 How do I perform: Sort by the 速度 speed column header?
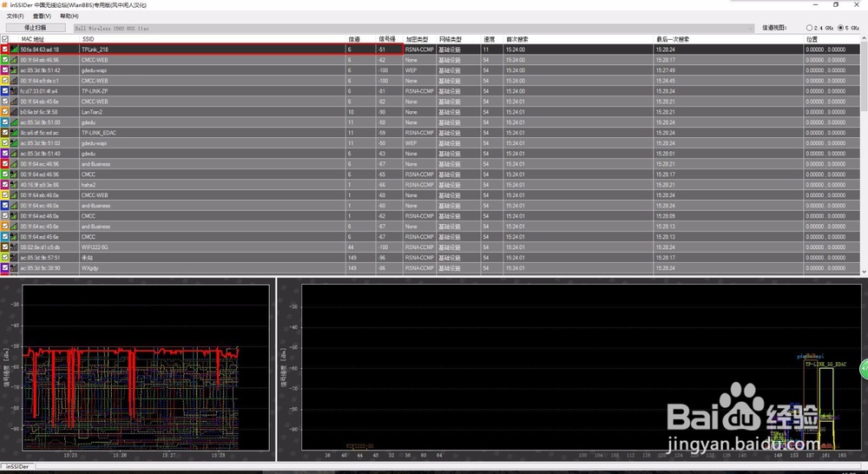(x=492, y=39)
